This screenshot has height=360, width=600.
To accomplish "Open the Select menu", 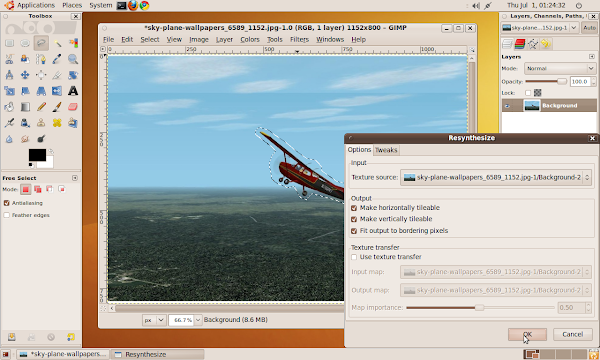I will 150,39.
